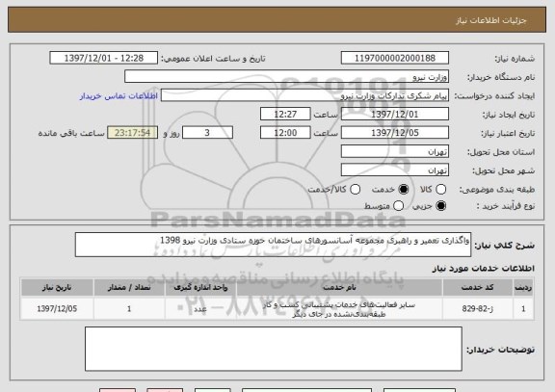Click the ایجاد کننده درخواست field
The width and height of the screenshot is (555, 392).
coord(304,95)
